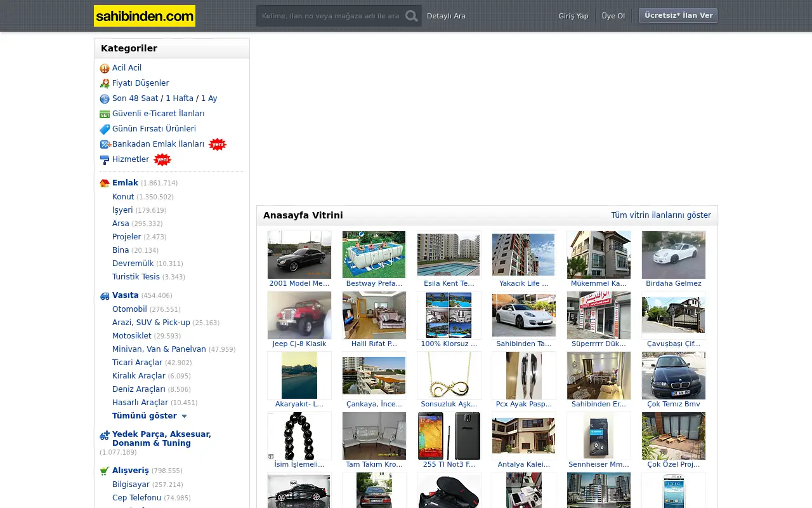Open the Çok Temiz Bmv thumbnail
This screenshot has height=508, width=812.
[674, 375]
